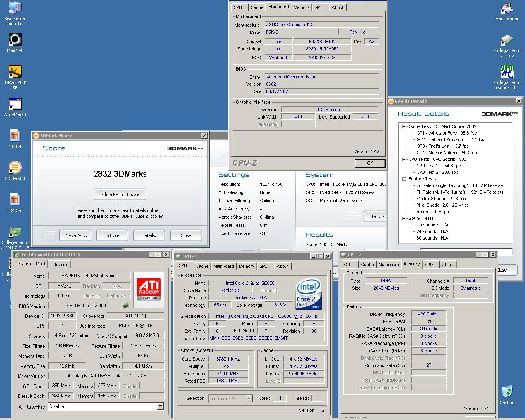This screenshot has width=525, height=420.
Task: Click the BIOS date 08/17/2007 field
Action: click(x=322, y=91)
